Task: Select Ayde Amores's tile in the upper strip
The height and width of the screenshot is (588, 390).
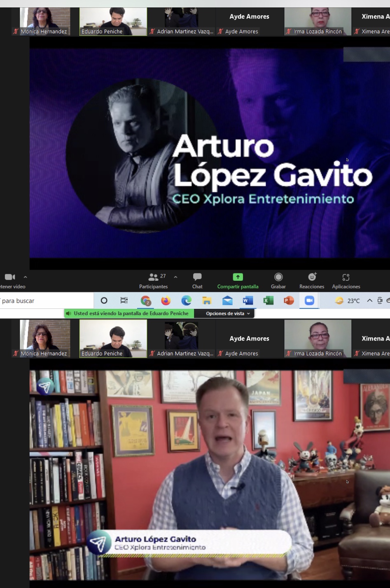Action: [249, 21]
